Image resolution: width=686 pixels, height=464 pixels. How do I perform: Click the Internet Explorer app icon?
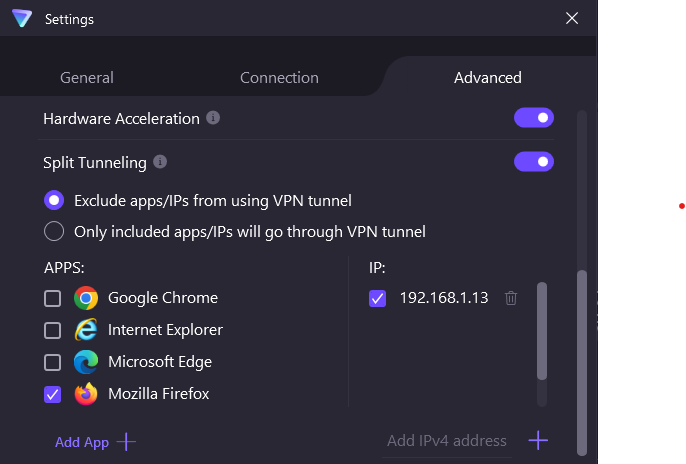[86, 330]
